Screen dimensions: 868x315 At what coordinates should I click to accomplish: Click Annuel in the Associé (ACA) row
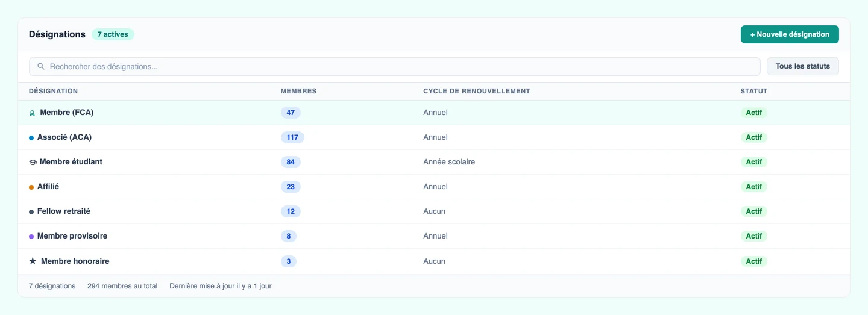tap(435, 137)
